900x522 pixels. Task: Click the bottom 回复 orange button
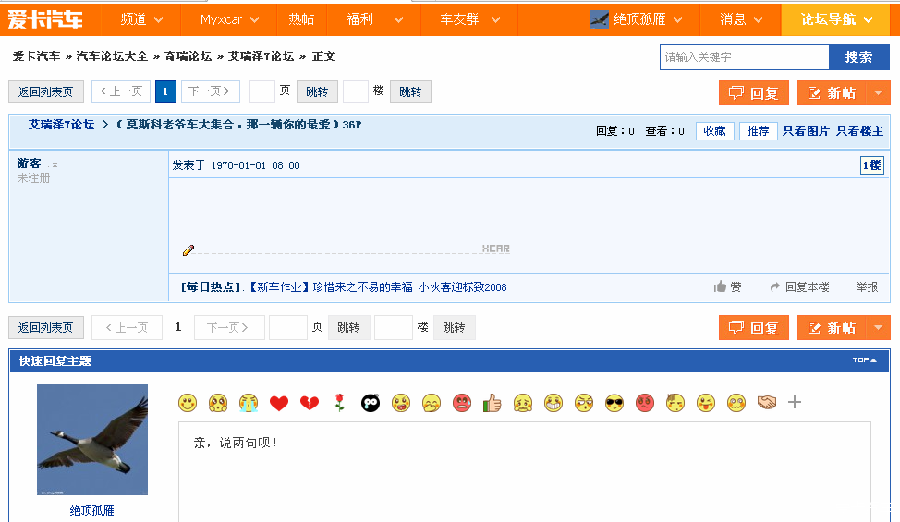coord(754,327)
